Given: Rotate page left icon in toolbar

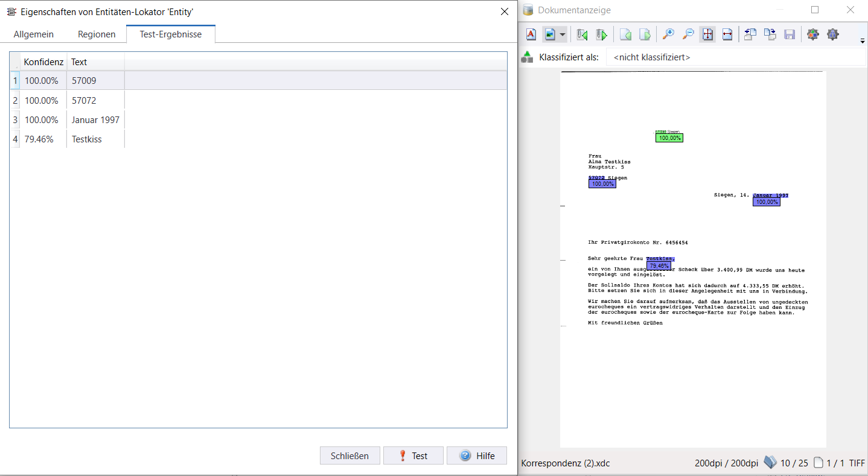Looking at the screenshot, I should click(750, 34).
